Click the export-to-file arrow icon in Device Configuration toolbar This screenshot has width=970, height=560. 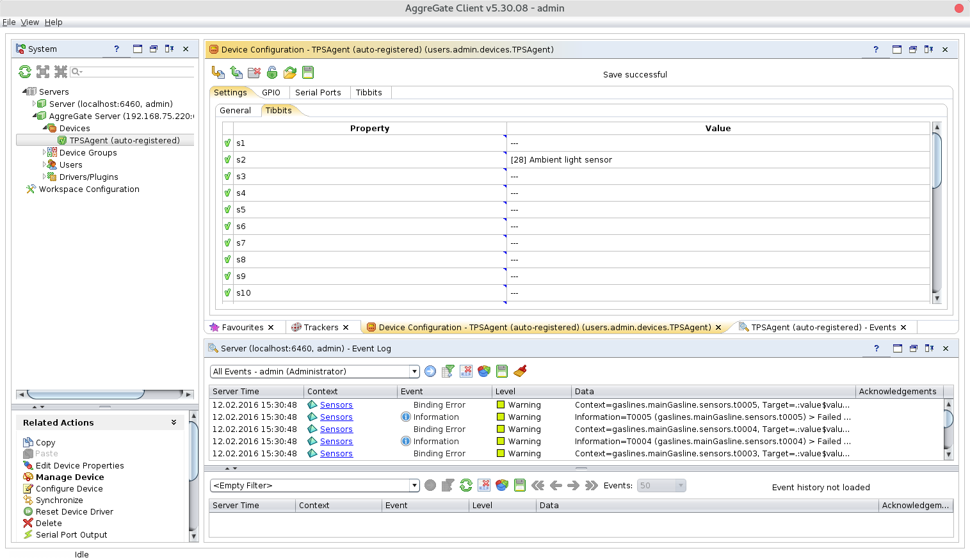click(218, 72)
